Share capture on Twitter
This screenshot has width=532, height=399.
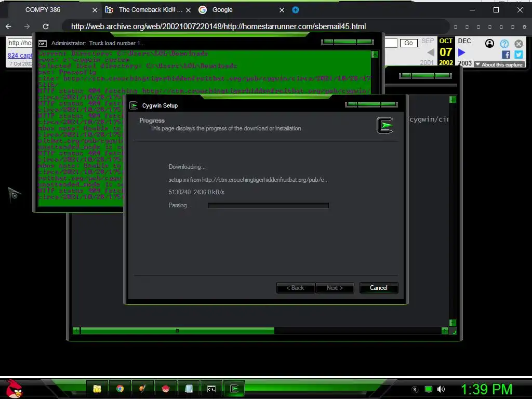coord(518,55)
